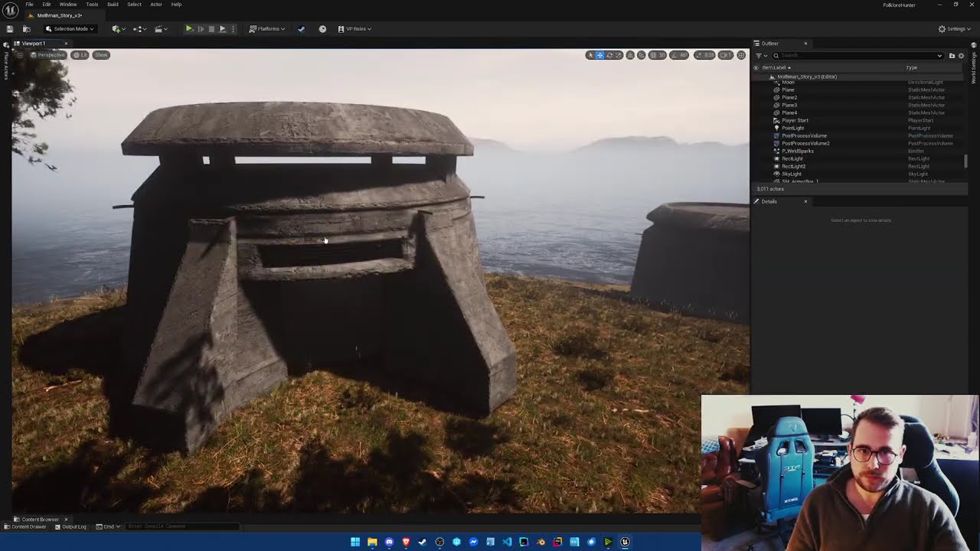Activate the Rotate gizmo tool
The width and height of the screenshot is (980, 551).
click(609, 55)
